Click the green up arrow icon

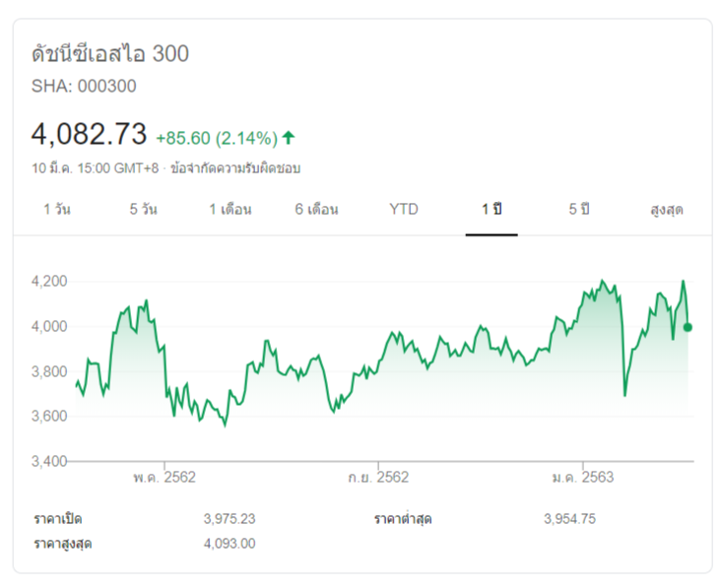click(x=289, y=137)
